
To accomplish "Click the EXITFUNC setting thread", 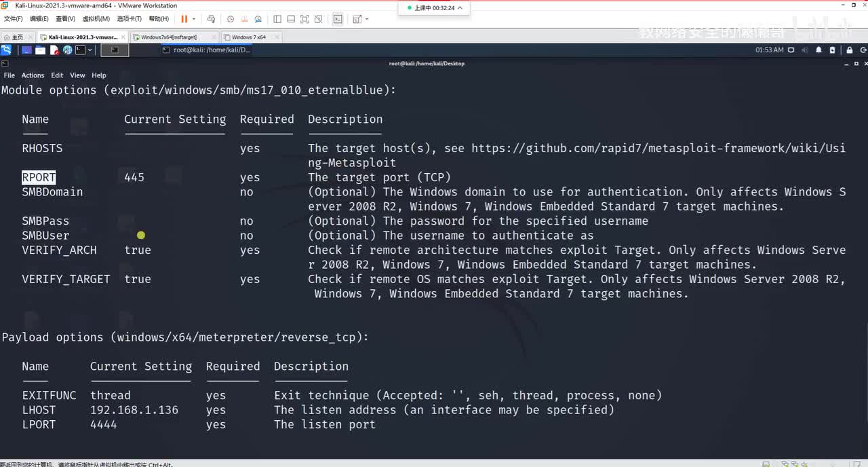I will (111, 396).
